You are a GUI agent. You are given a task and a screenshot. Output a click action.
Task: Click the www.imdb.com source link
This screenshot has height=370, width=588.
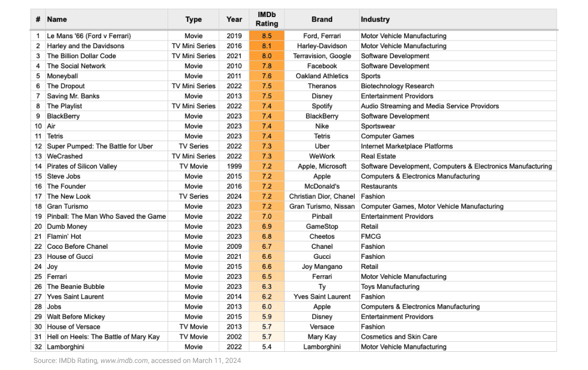pos(123,360)
